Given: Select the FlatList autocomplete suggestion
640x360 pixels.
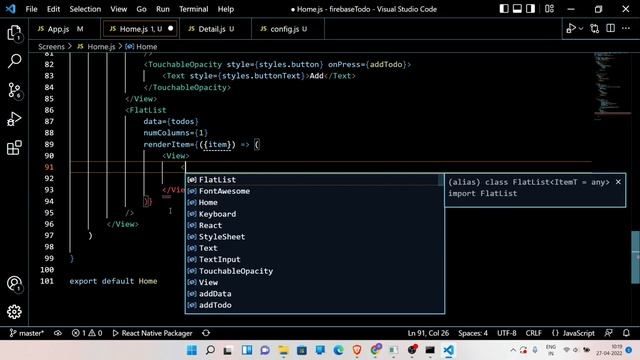Looking at the screenshot, I should (315, 180).
